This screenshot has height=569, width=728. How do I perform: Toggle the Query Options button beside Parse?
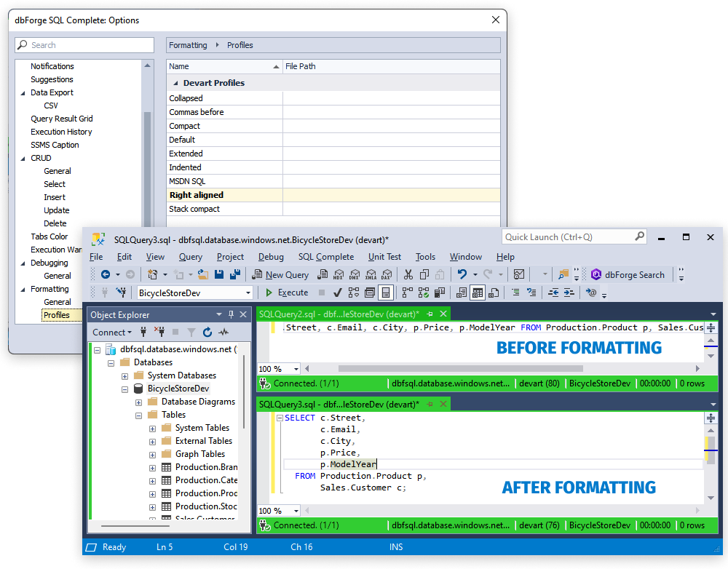point(370,293)
